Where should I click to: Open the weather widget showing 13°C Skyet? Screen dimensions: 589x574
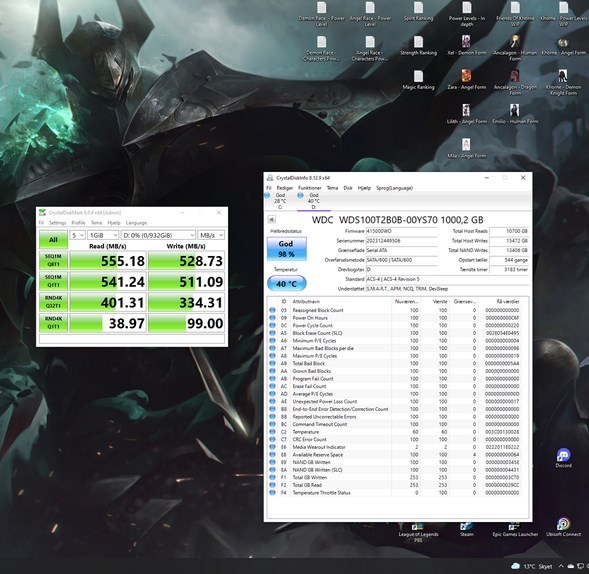point(532,566)
